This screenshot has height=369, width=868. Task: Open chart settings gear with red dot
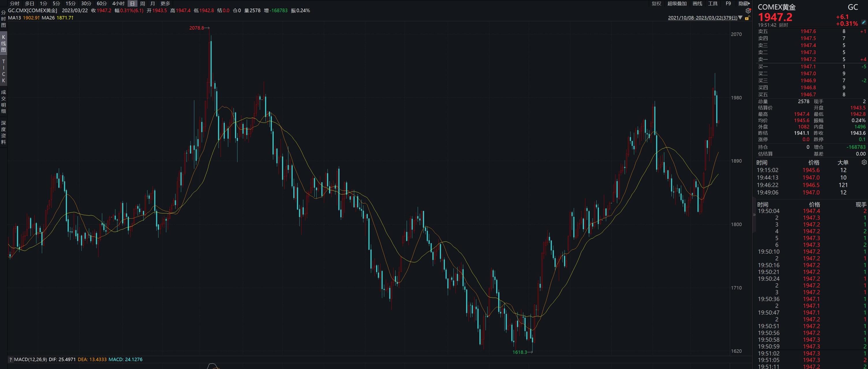click(x=748, y=11)
